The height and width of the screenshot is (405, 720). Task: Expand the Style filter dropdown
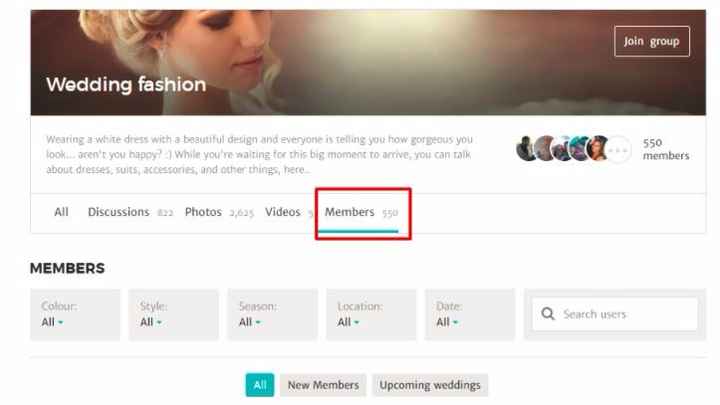[x=174, y=314]
